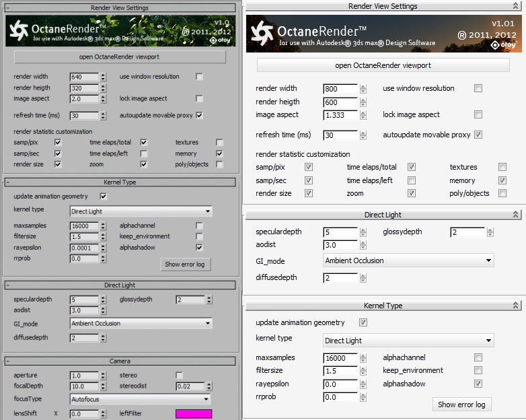Click right render width field showing 800

340,89
